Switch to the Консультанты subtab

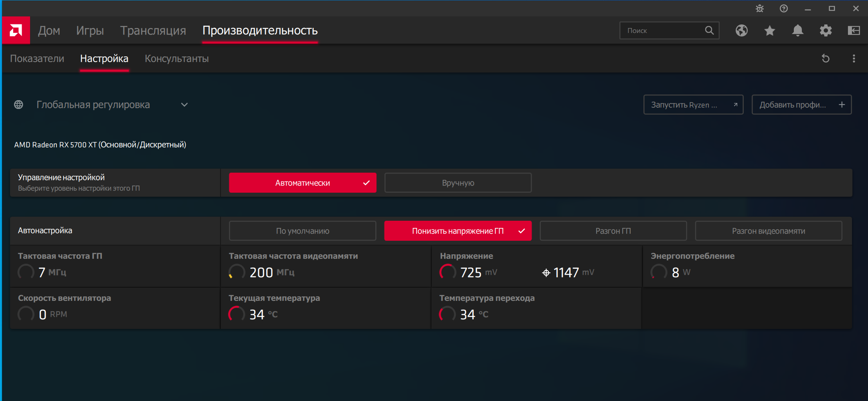point(177,58)
